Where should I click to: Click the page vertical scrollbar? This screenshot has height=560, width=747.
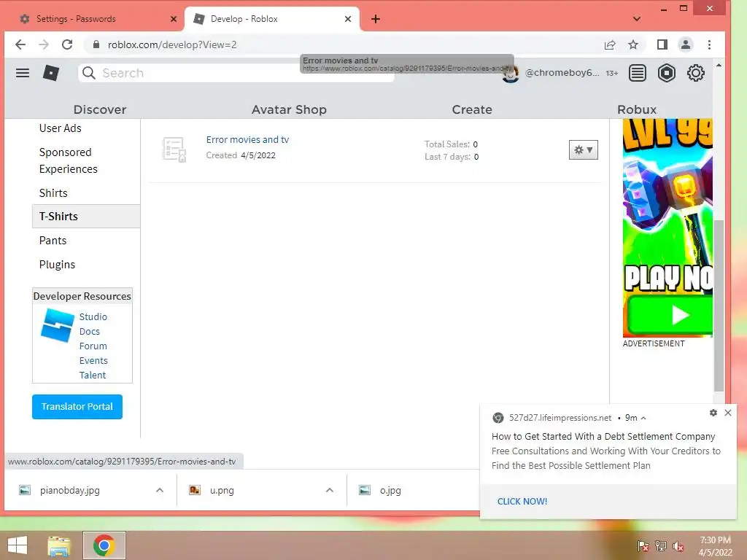719,305
